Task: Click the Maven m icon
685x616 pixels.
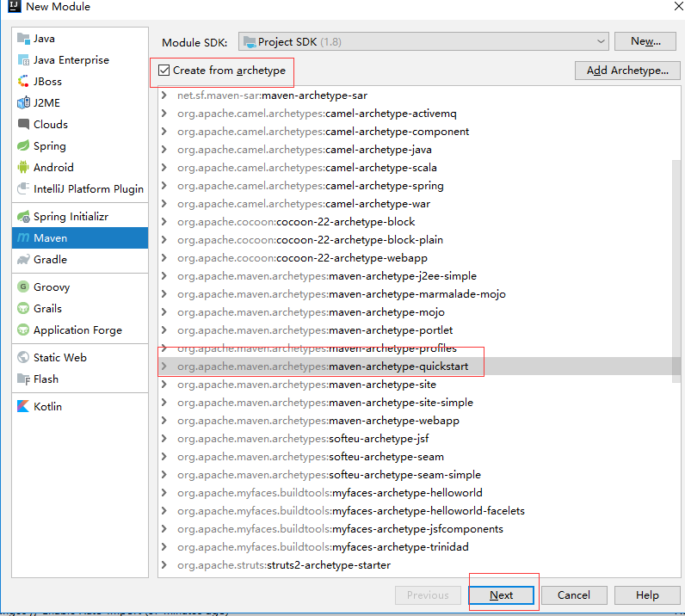Action: tap(23, 237)
